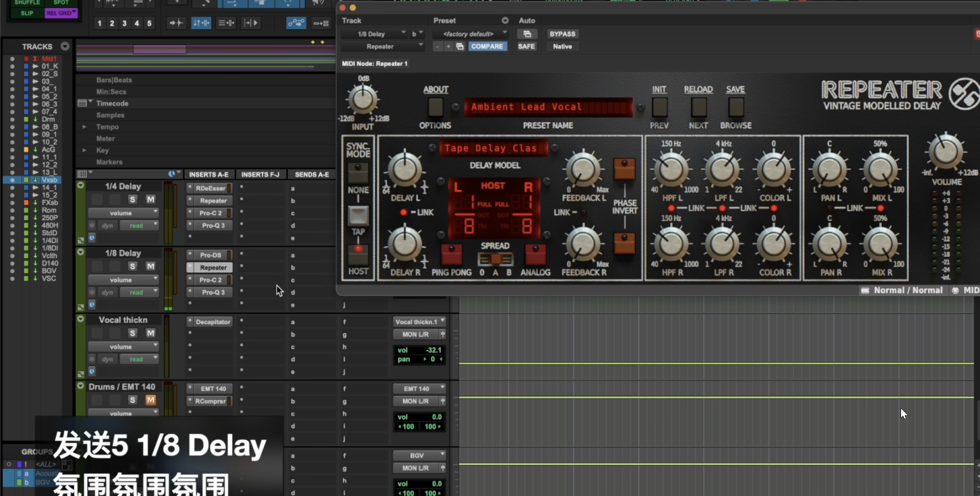Select the INSERTS F-J column header
Viewport: 980px width, 496px height.
pyautogui.click(x=260, y=174)
